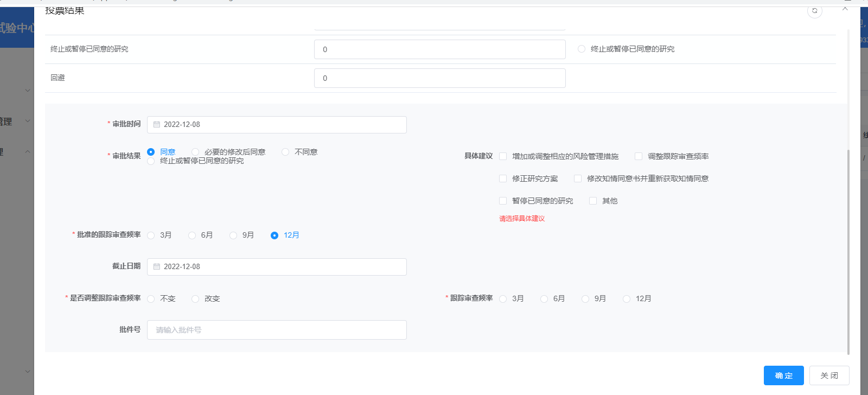
Task: Close dialog with 关闭 button
Action: tap(829, 375)
